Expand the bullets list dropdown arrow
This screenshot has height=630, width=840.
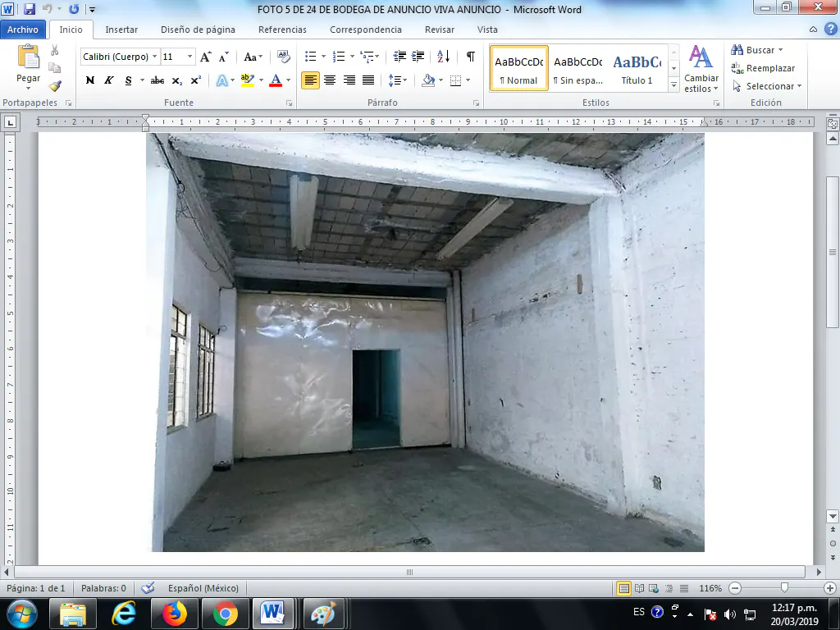tap(323, 57)
